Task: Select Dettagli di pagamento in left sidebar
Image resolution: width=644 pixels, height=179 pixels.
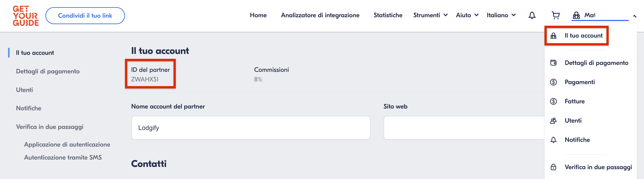Action: 48,71
